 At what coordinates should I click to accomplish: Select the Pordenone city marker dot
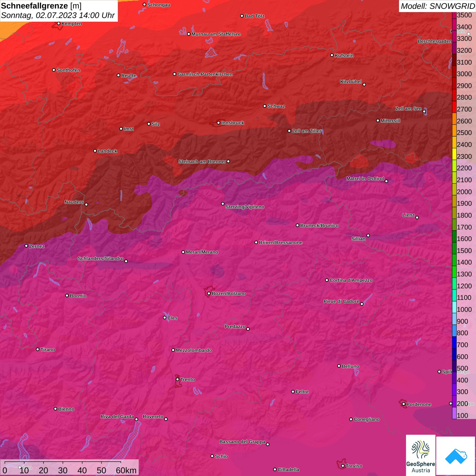[x=404, y=404]
